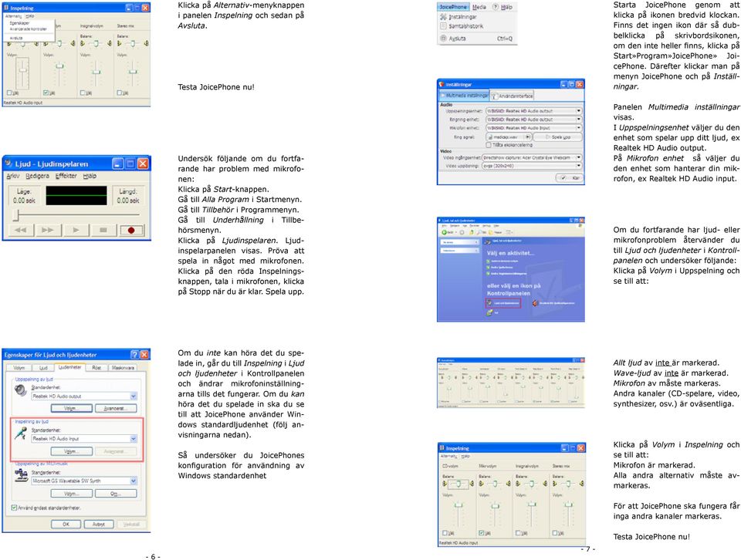Click Om button under Uppspelning av MIDI-musik
The width and height of the screenshot is (741, 560).
(115, 494)
